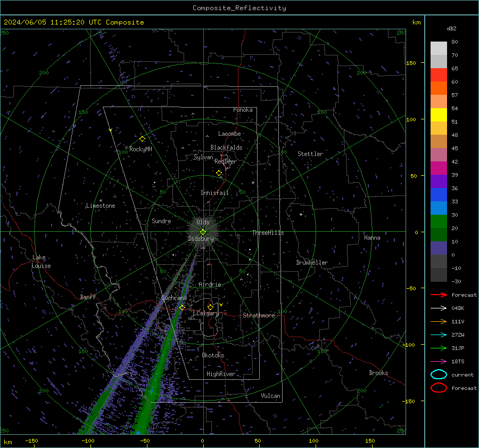Click the Okotoks city label
This screenshot has width=479, height=448.
213,355
